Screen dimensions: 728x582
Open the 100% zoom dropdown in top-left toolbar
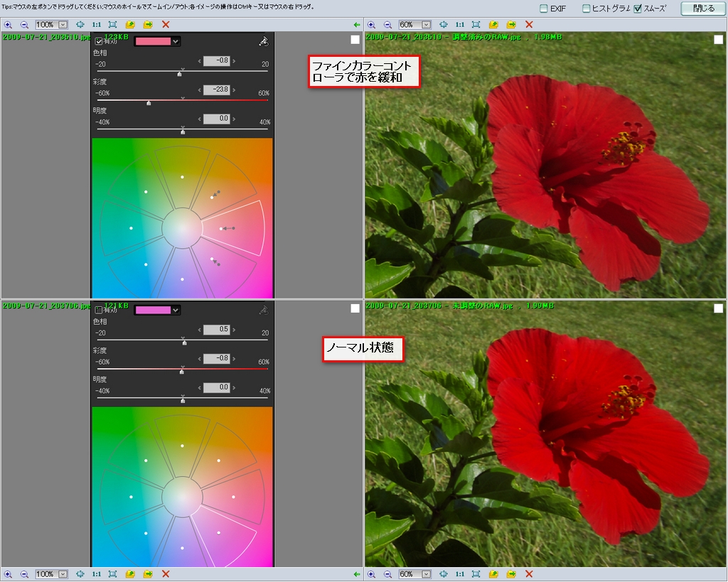(x=63, y=24)
